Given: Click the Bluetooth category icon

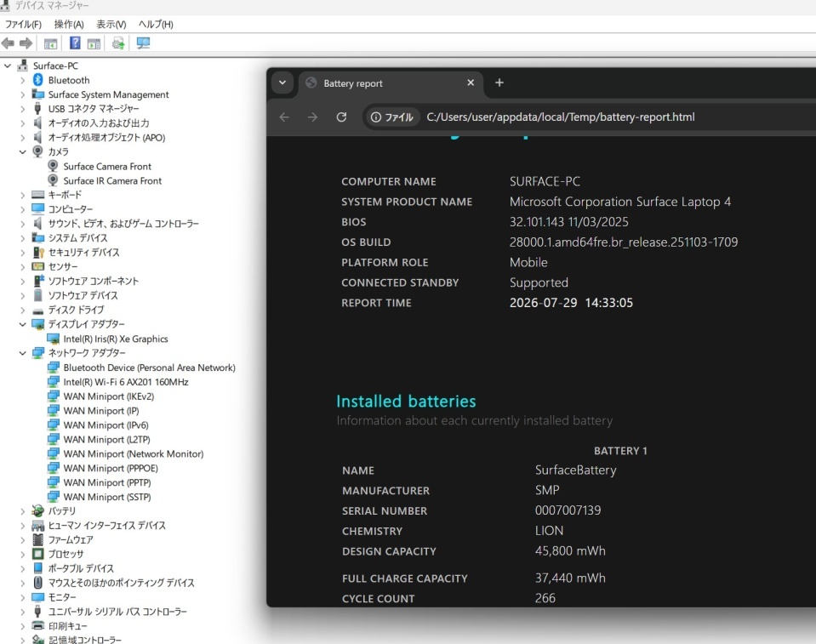Looking at the screenshot, I should (37, 80).
